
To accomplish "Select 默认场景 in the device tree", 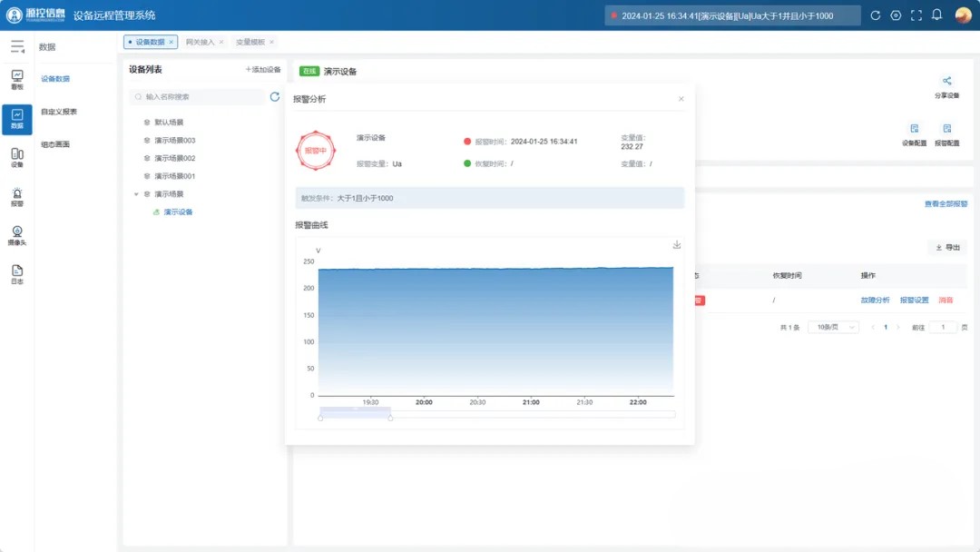I will [169, 123].
